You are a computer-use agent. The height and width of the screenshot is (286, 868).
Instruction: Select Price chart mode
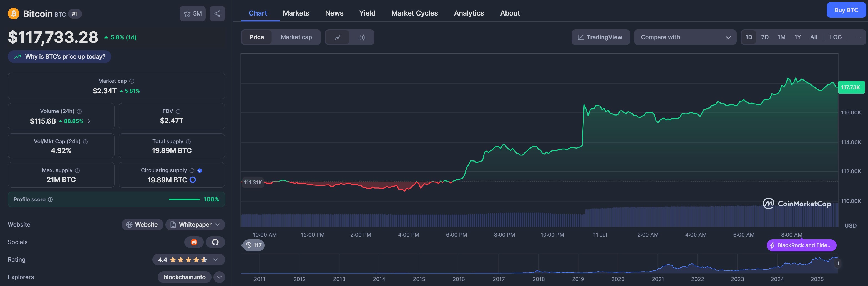point(256,37)
